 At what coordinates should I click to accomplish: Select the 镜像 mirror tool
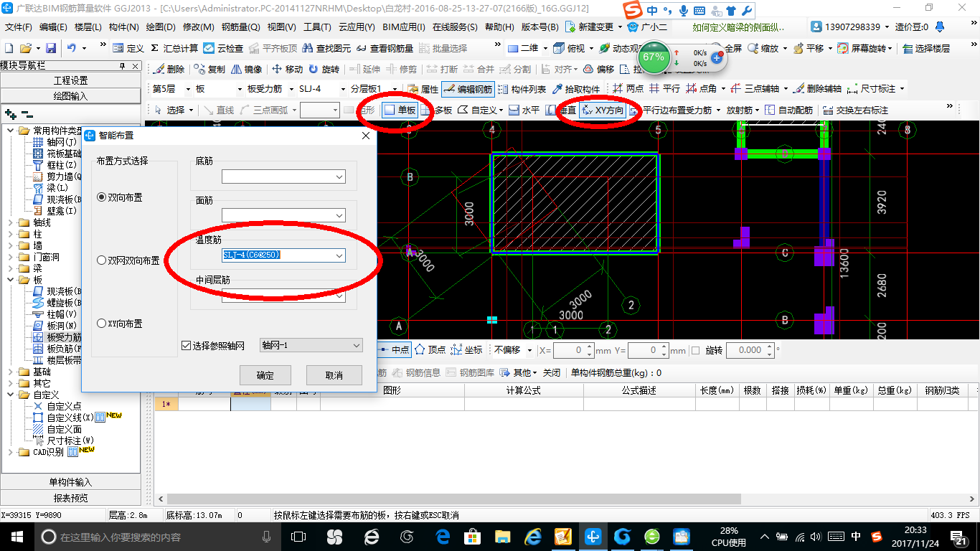[247, 70]
